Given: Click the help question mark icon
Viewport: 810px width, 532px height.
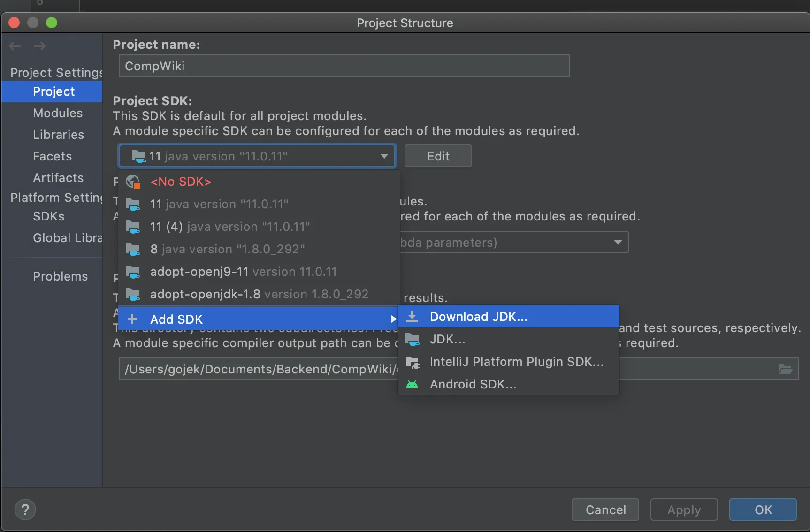Looking at the screenshot, I should [25, 509].
